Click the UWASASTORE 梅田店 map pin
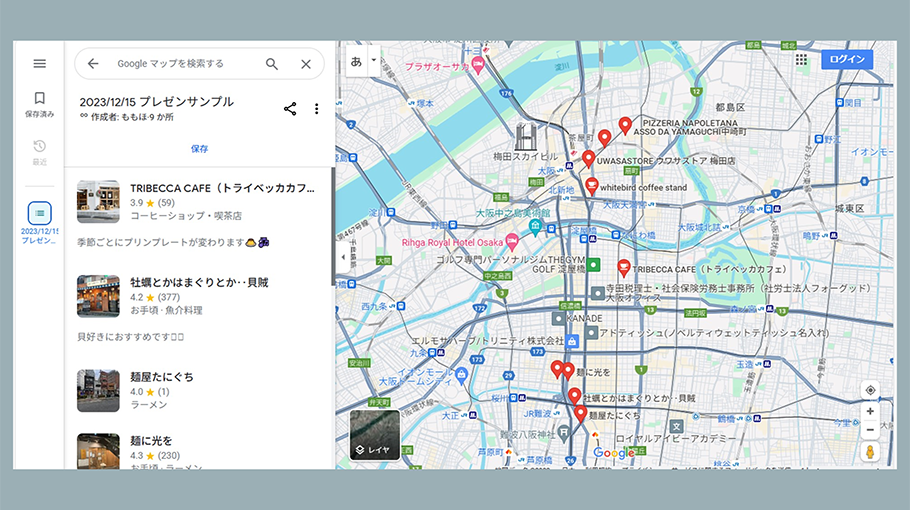Viewport: 910px width, 510px height. click(x=588, y=158)
